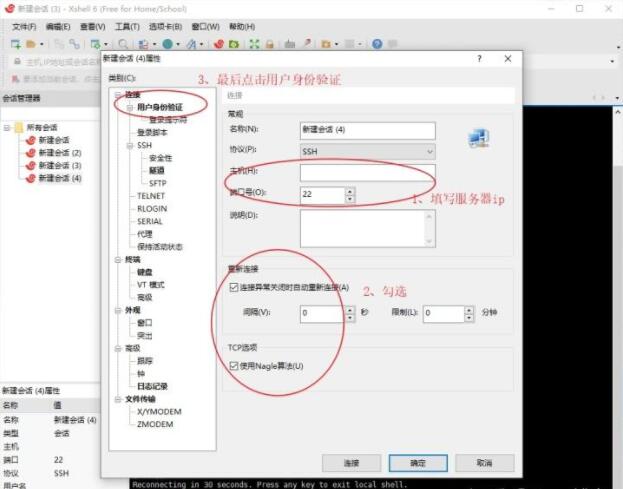
Task: Select 用户身份验证 in the category tree
Action: 160,107
